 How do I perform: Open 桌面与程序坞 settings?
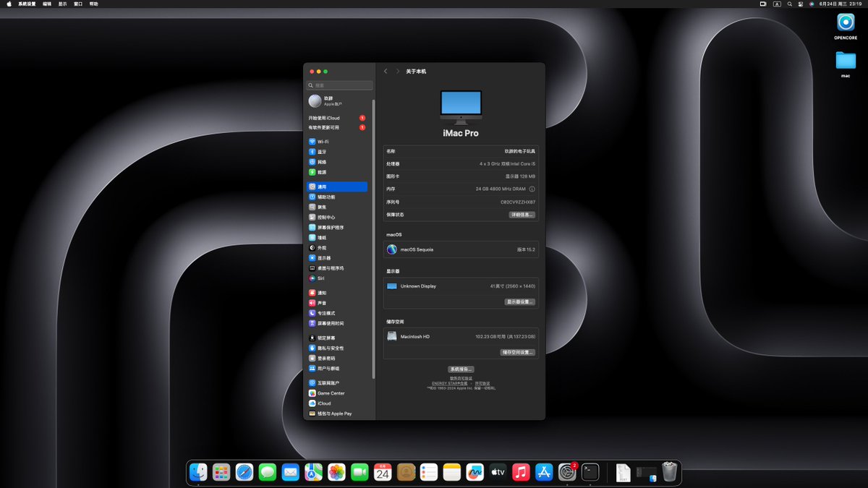point(337,267)
